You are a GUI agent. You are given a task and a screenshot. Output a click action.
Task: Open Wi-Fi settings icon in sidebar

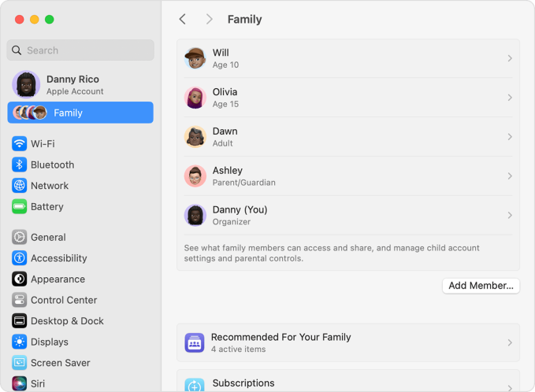(20, 143)
